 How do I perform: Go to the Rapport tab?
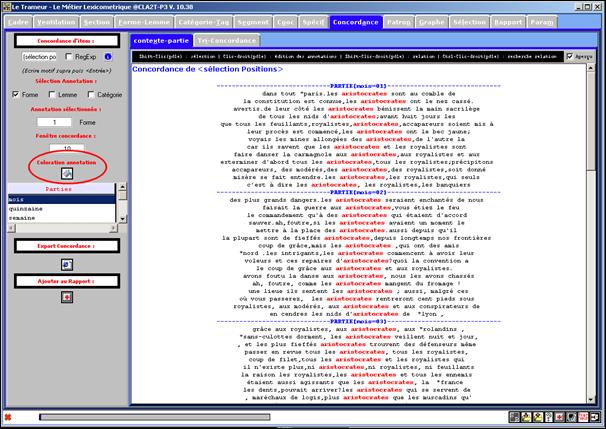click(x=508, y=22)
